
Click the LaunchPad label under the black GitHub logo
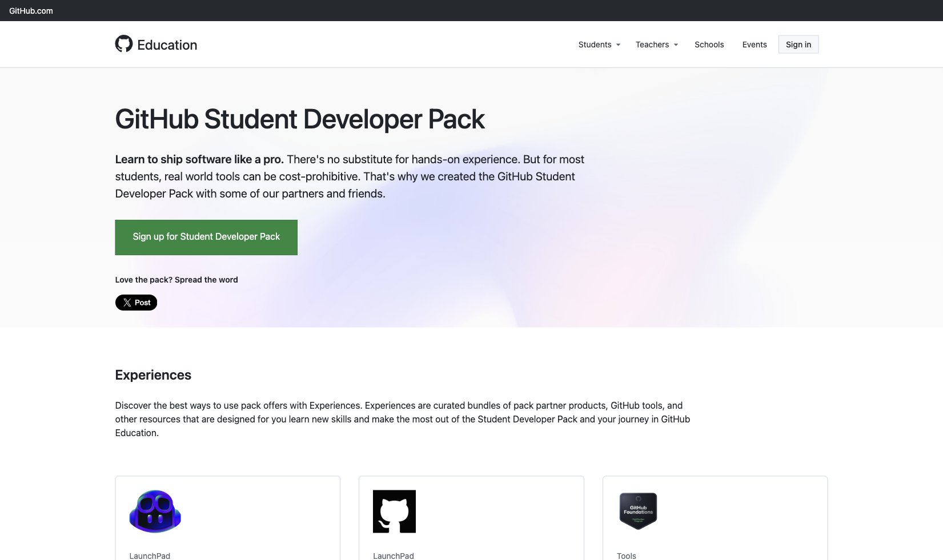click(394, 555)
